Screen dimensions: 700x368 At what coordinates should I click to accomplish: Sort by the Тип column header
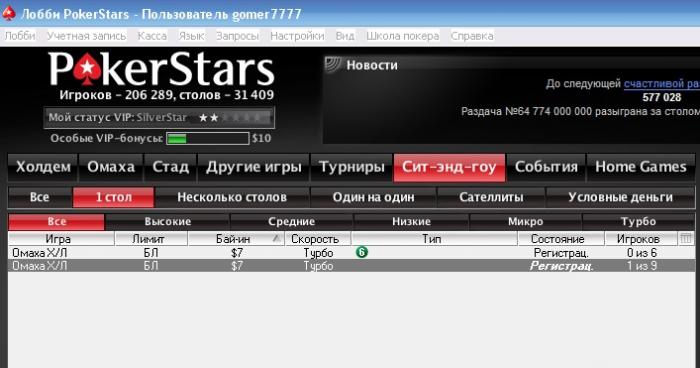[434, 239]
